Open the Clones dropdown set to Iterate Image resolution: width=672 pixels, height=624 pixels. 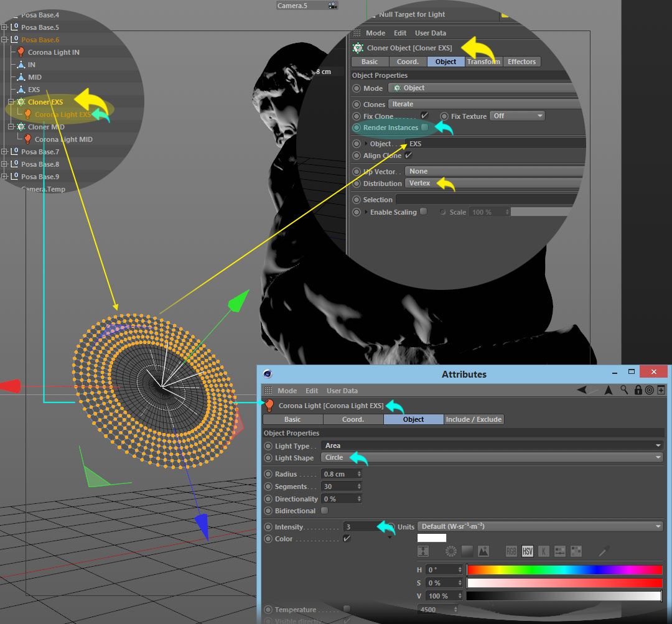[x=485, y=104]
